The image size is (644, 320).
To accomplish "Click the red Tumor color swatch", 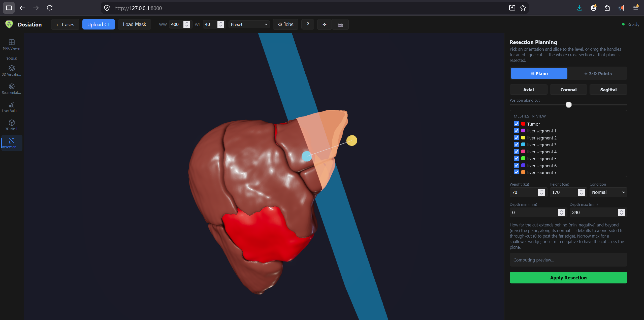I will pos(523,124).
